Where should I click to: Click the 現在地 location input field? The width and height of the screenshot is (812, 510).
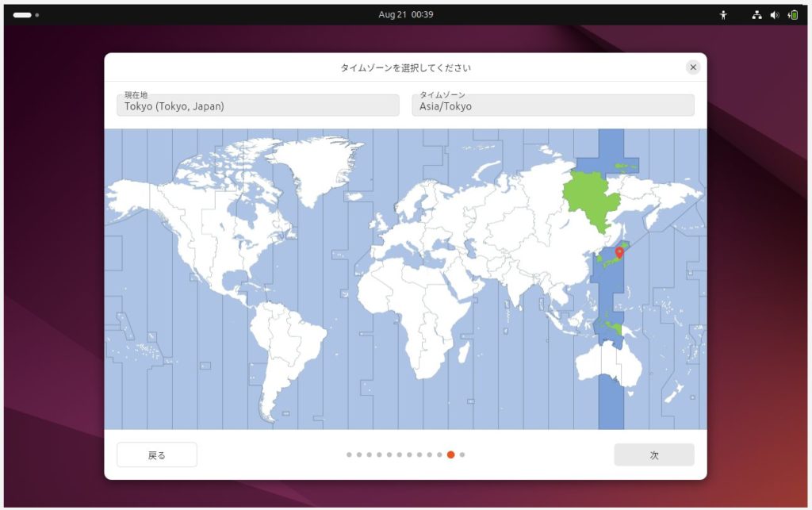click(258, 105)
